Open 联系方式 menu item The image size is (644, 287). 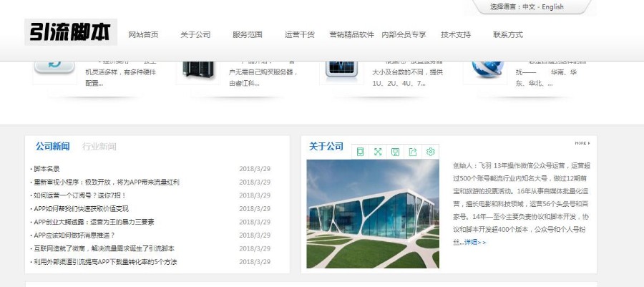pos(508,35)
